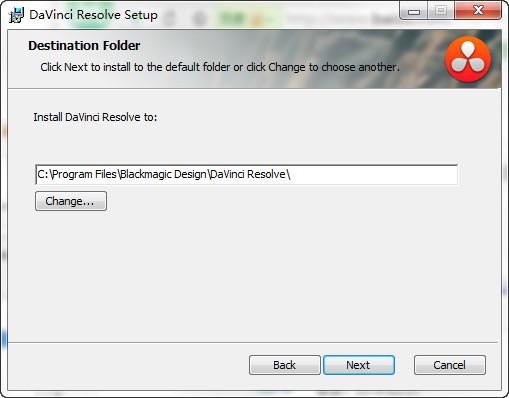This screenshot has height=398, width=509.
Task: Go to the previous step with Back
Action: point(285,365)
